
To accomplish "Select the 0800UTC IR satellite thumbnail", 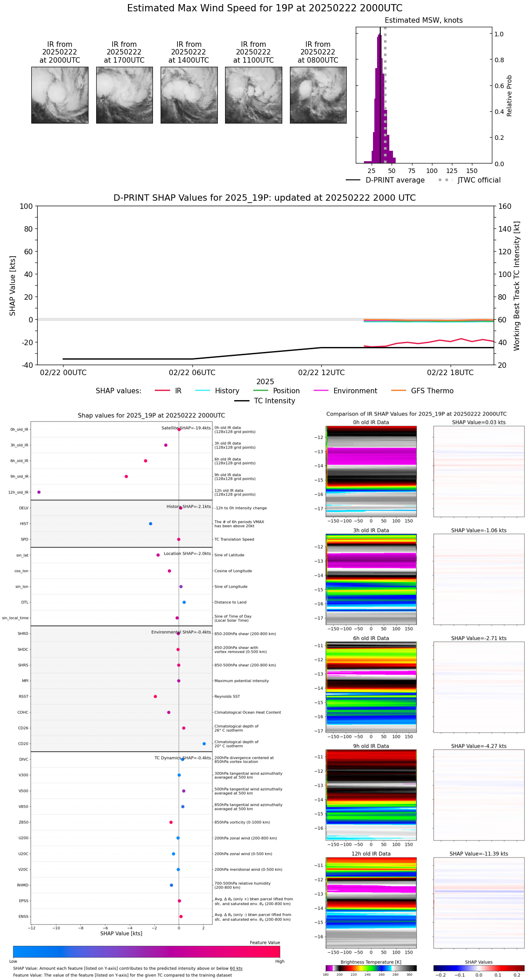I will 318,95.
